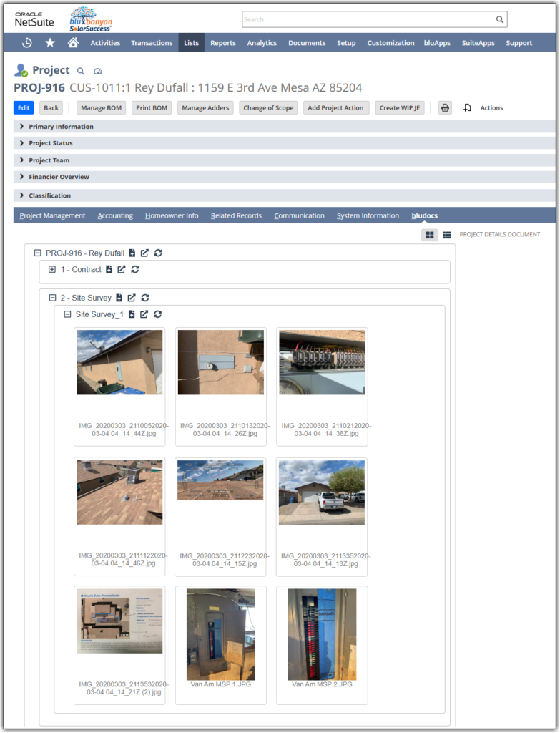
Task: Open the Lists menu
Action: 192,42
